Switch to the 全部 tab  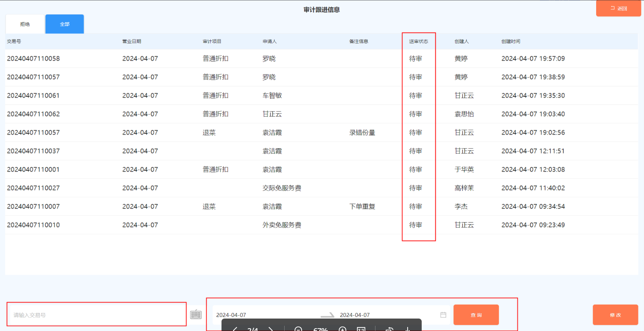(x=64, y=24)
